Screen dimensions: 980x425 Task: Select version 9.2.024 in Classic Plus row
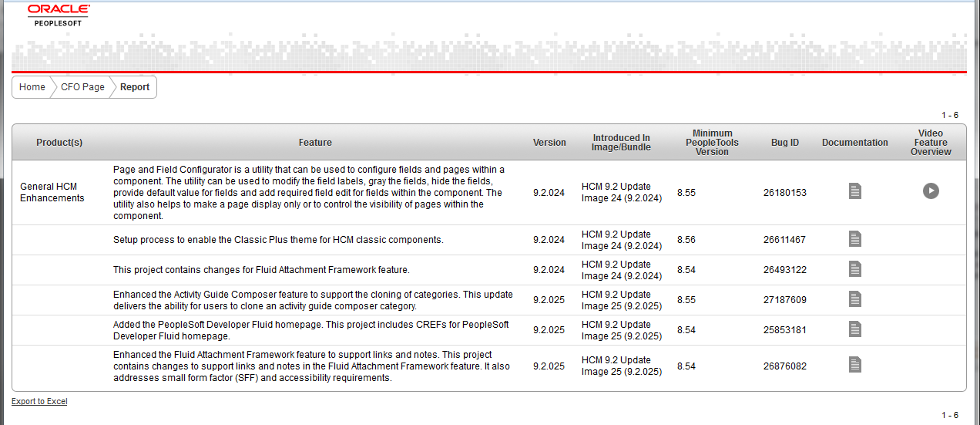pyautogui.click(x=549, y=240)
